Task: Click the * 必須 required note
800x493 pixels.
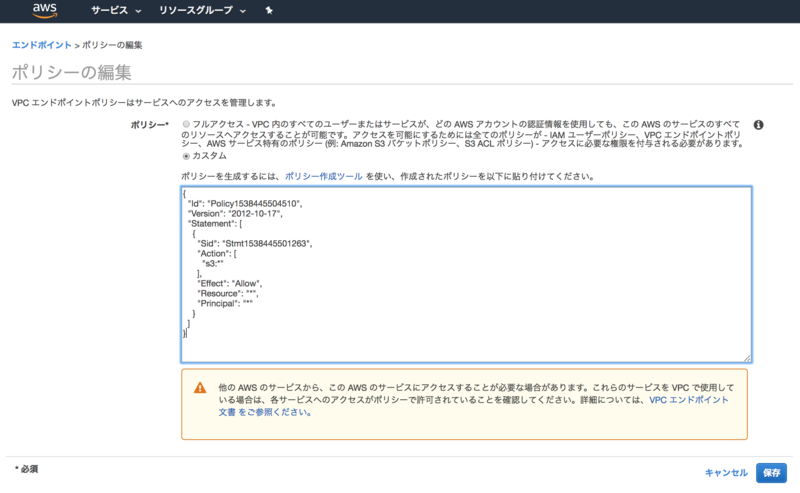Action: [x=26, y=469]
